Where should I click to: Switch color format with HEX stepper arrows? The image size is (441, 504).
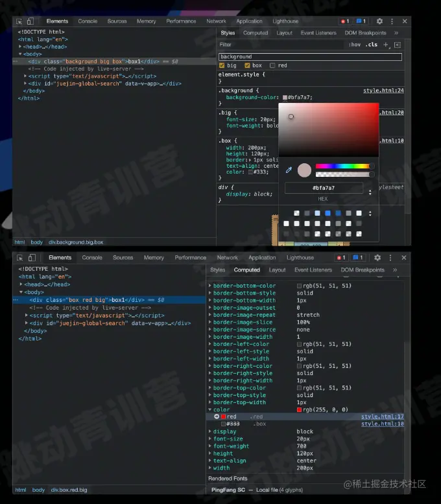(x=370, y=192)
